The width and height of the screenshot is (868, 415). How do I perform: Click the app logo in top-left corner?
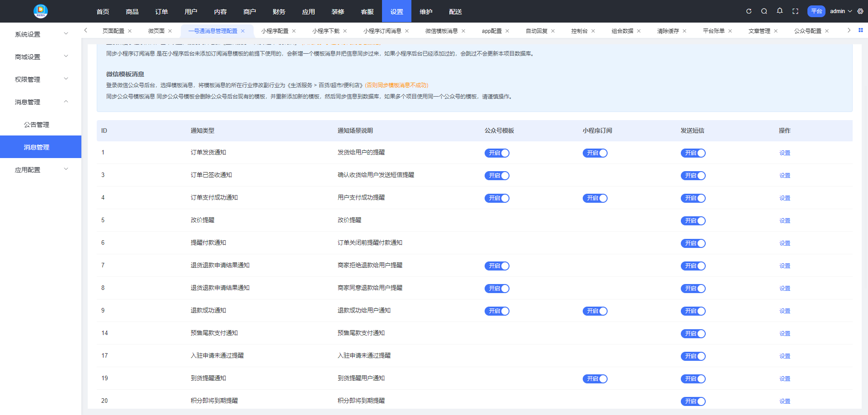pos(41,11)
